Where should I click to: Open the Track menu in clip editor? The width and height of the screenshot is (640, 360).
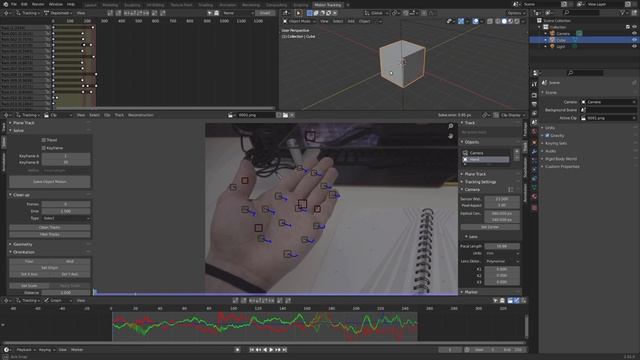click(119, 115)
